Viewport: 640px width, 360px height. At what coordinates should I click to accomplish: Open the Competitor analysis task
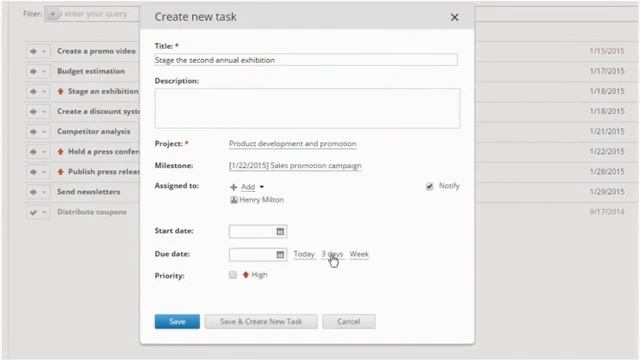click(x=94, y=131)
